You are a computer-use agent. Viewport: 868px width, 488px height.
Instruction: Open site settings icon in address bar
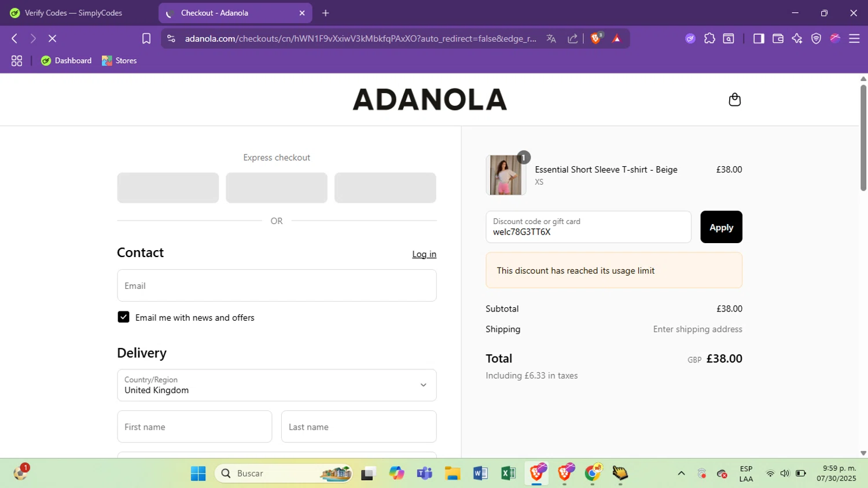point(171,38)
